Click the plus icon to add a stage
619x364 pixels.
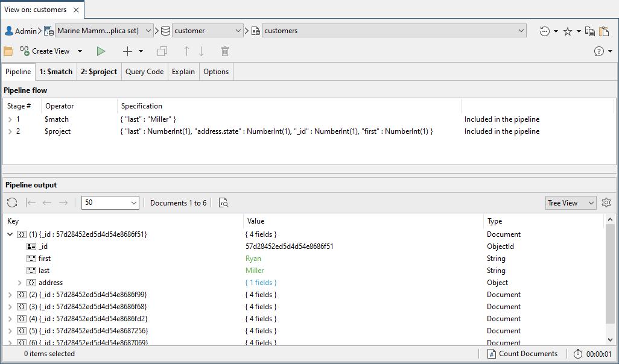coord(127,51)
